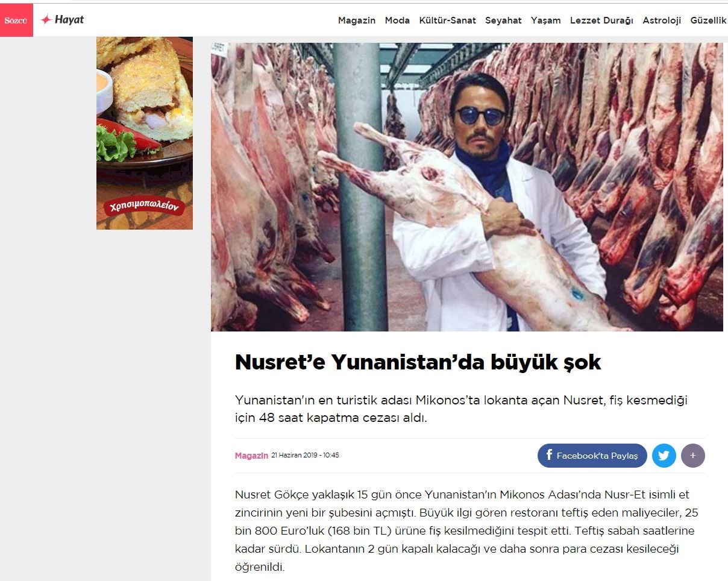The height and width of the screenshot is (581, 728).
Task: Click the Nusret article main photo
Action: [x=467, y=187]
